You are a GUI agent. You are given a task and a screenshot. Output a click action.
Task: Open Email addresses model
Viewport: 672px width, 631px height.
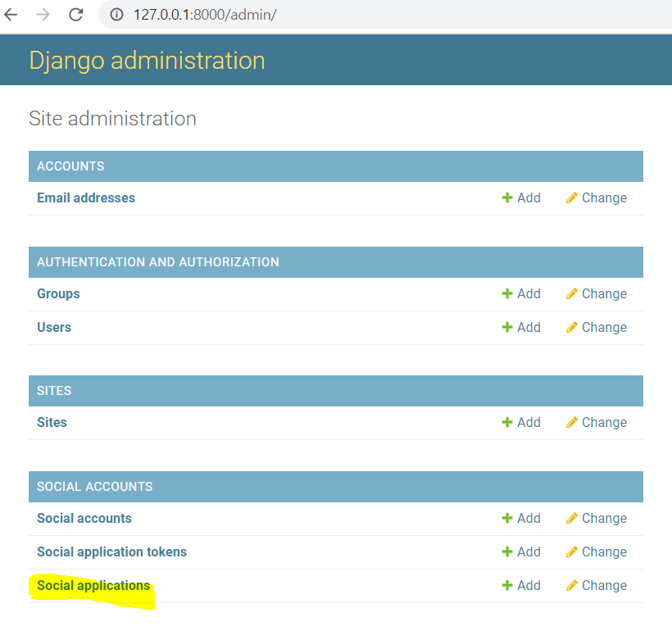click(x=86, y=198)
